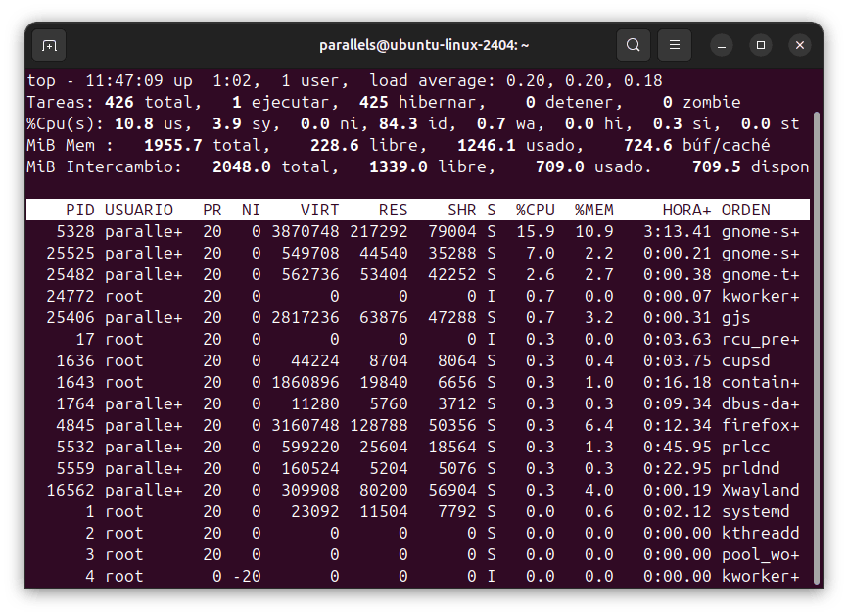848x616 pixels.
Task: Click the 0:45.95 time value
Action: click(x=677, y=448)
